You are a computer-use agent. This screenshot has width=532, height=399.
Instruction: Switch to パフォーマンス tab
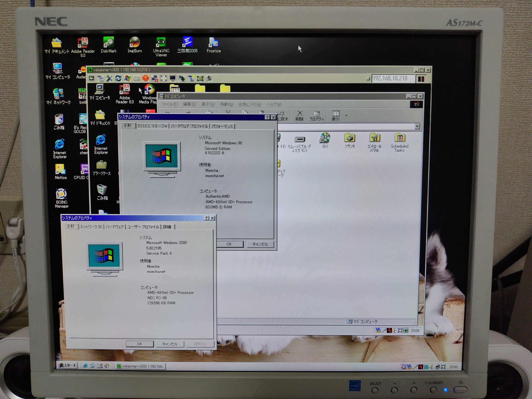pyautogui.click(x=222, y=126)
